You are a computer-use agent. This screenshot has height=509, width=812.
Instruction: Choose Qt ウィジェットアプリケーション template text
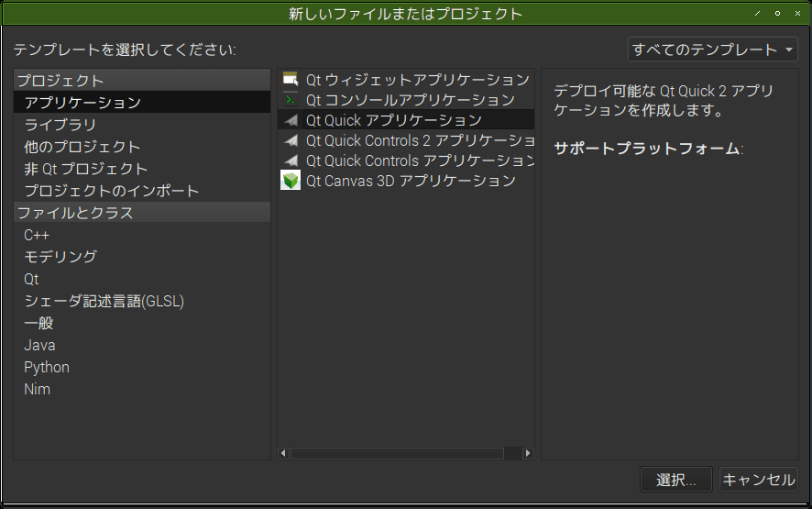point(417,79)
